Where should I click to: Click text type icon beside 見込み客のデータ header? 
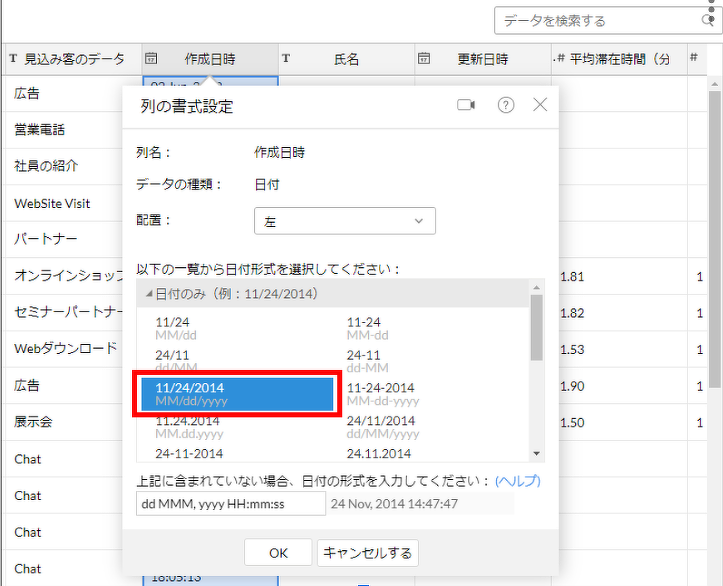pos(13,59)
